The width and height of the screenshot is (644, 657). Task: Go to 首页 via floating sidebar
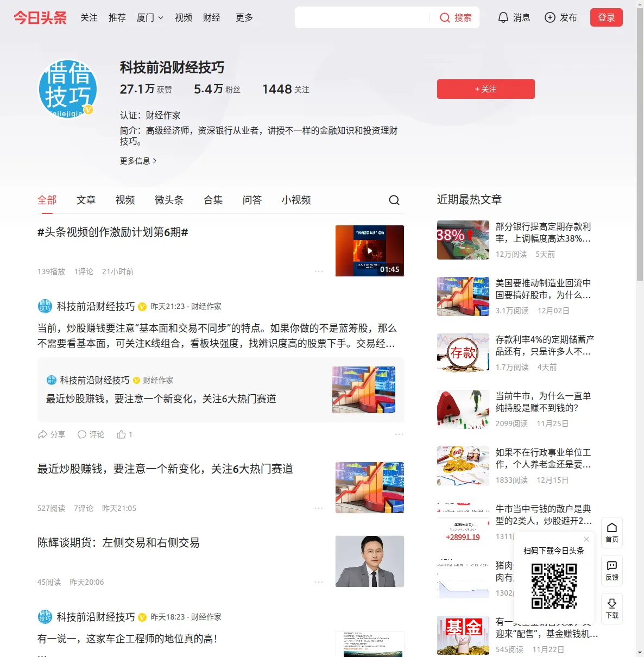[612, 533]
